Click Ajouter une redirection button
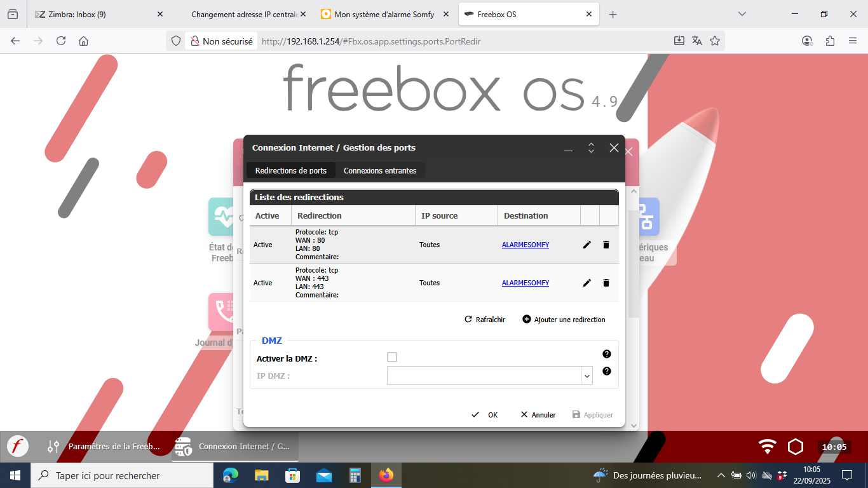Viewport: 868px width, 488px height. pyautogui.click(x=564, y=320)
